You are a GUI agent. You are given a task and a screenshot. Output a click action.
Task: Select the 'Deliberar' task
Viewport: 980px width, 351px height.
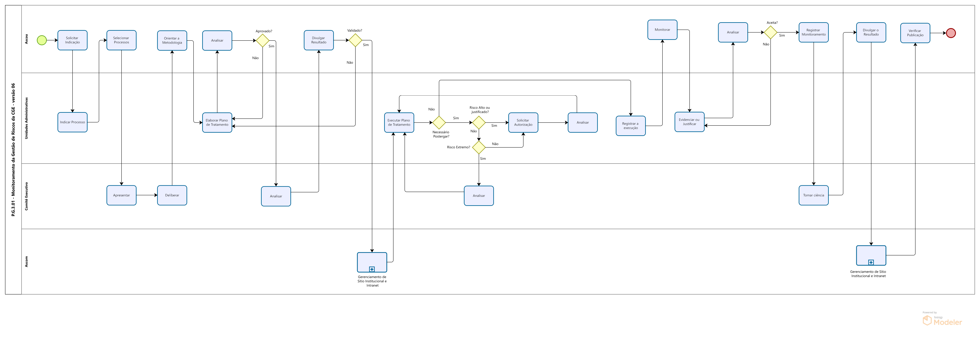(x=172, y=195)
